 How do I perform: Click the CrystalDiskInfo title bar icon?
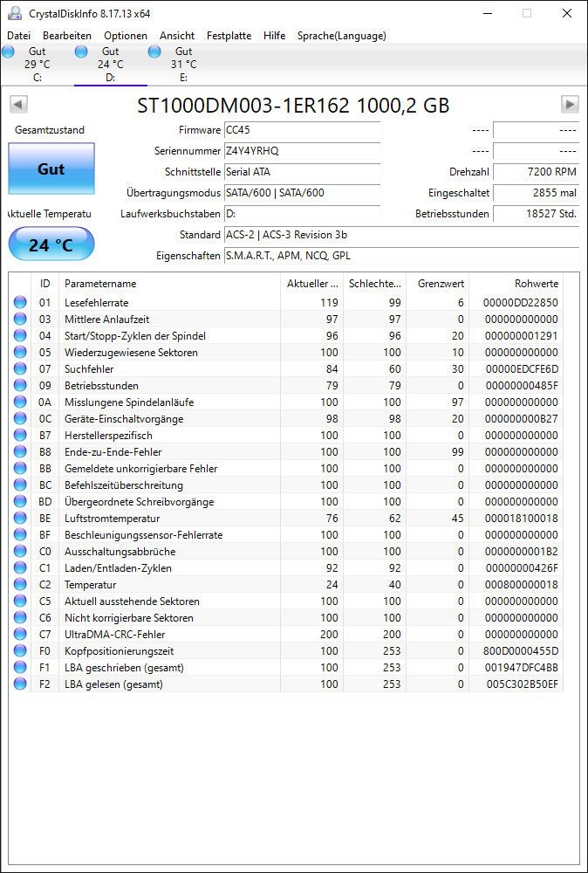pyautogui.click(x=15, y=13)
